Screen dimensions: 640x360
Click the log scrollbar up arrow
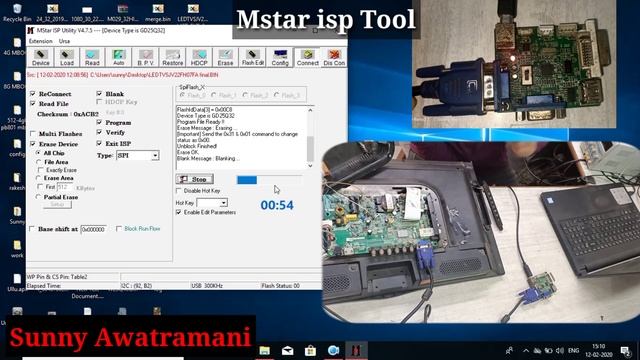tap(310, 110)
